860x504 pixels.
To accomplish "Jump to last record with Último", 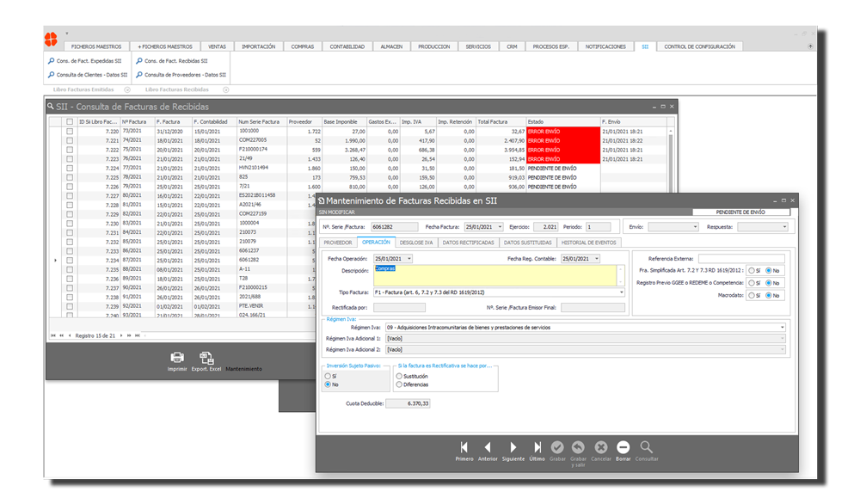I will 537,447.
